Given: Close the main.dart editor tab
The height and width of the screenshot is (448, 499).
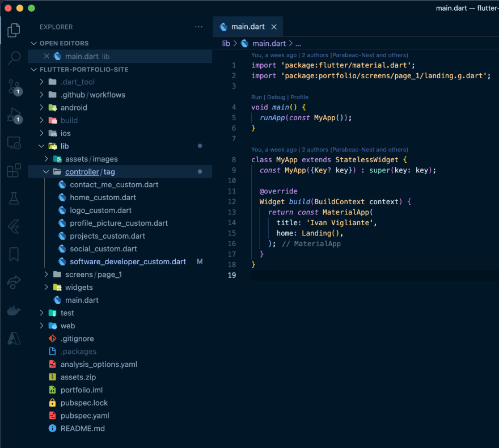Looking at the screenshot, I should click(x=274, y=27).
